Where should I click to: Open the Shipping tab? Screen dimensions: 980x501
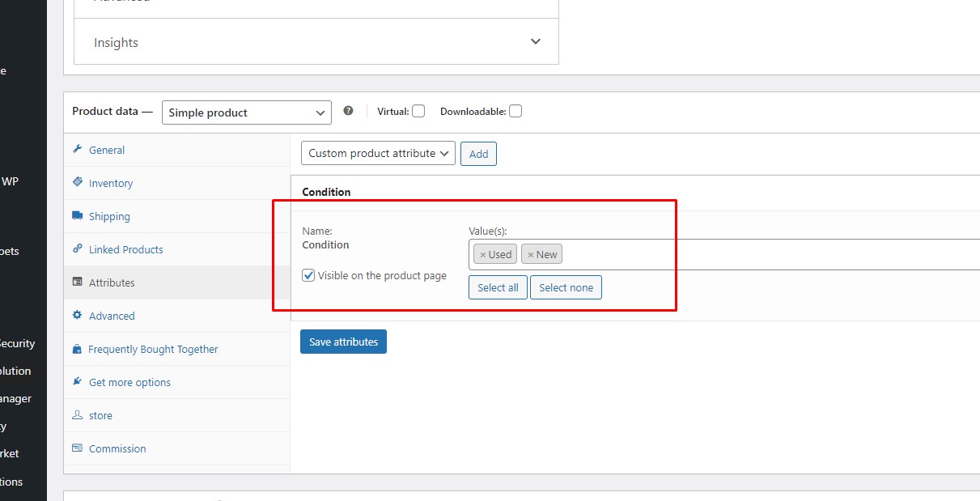click(176, 216)
